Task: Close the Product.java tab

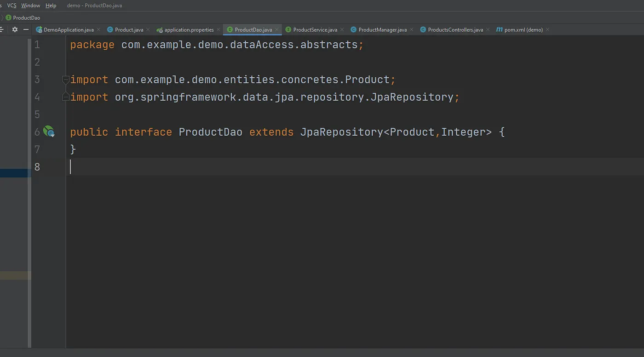Action: [x=148, y=30]
